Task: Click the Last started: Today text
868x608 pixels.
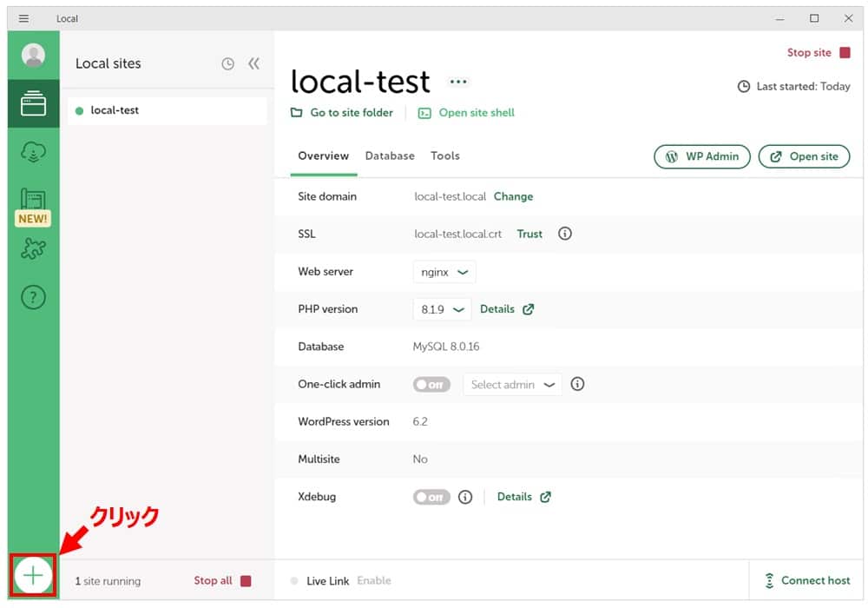Action: click(803, 86)
